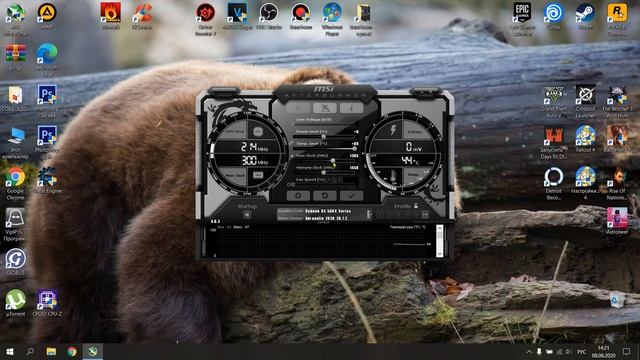Open the Afterburner information 'i' button

(x=351, y=108)
